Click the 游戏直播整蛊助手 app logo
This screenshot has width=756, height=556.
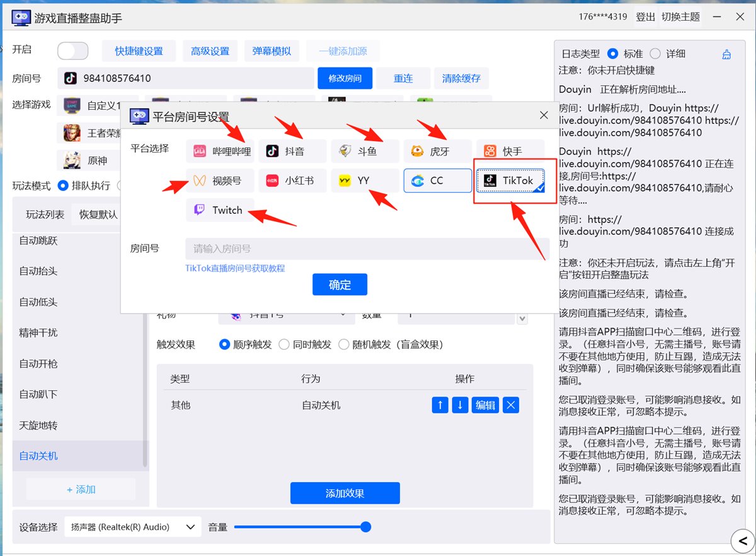pyautogui.click(x=21, y=18)
